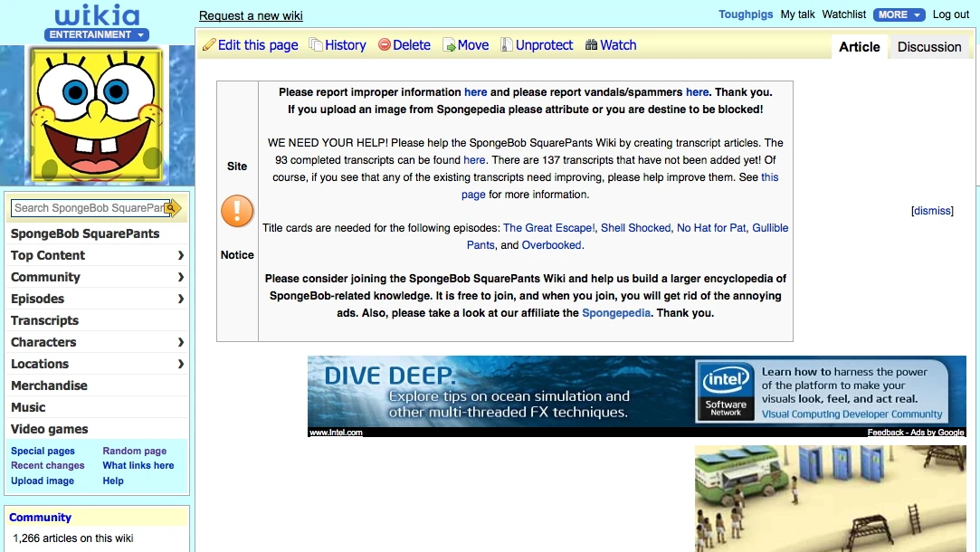Open the Toughpigs user page link
This screenshot has height=552, width=980.
[746, 14]
